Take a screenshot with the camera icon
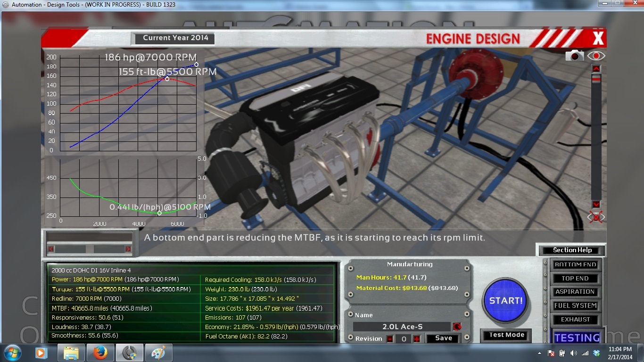 [x=575, y=56]
